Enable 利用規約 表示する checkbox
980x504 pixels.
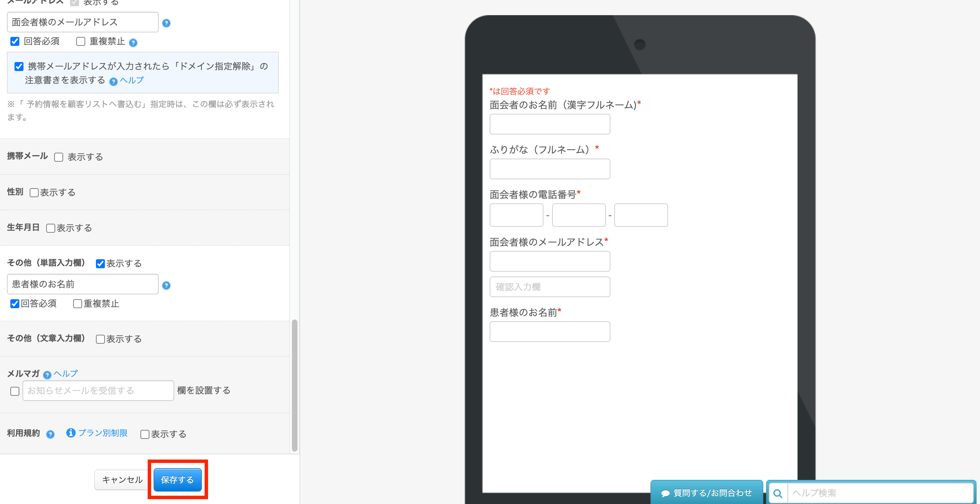tap(145, 434)
